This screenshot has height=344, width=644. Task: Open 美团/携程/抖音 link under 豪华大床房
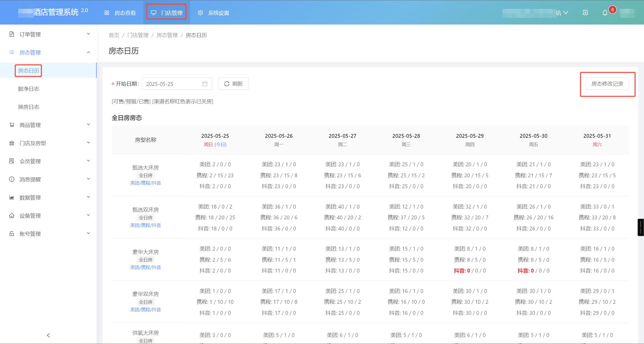[x=145, y=267]
